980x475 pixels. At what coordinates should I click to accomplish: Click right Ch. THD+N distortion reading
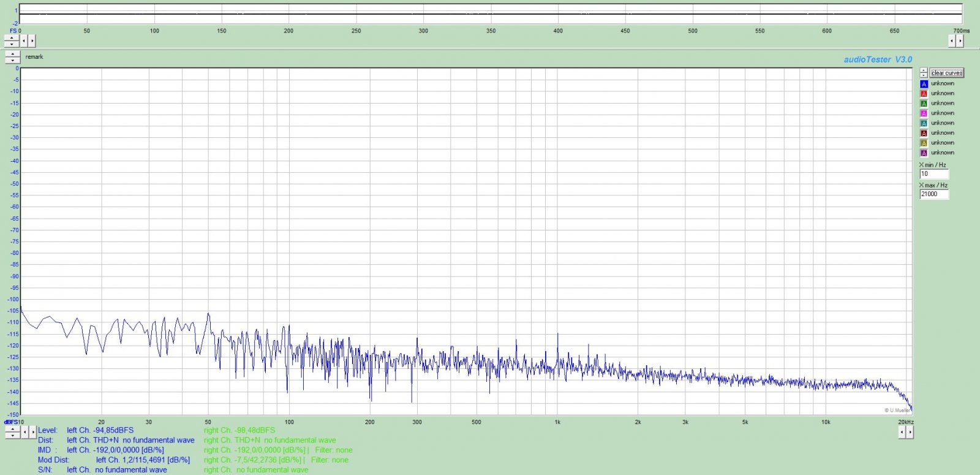pyautogui.click(x=270, y=440)
